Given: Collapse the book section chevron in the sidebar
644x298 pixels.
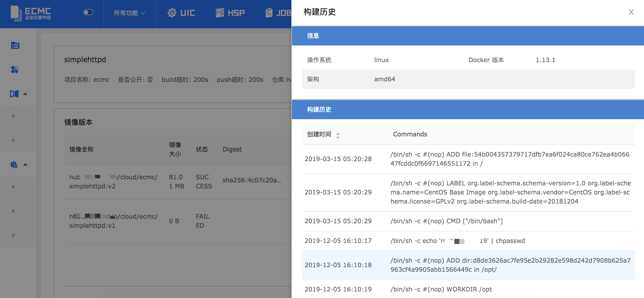Looking at the screenshot, I should point(25,94).
